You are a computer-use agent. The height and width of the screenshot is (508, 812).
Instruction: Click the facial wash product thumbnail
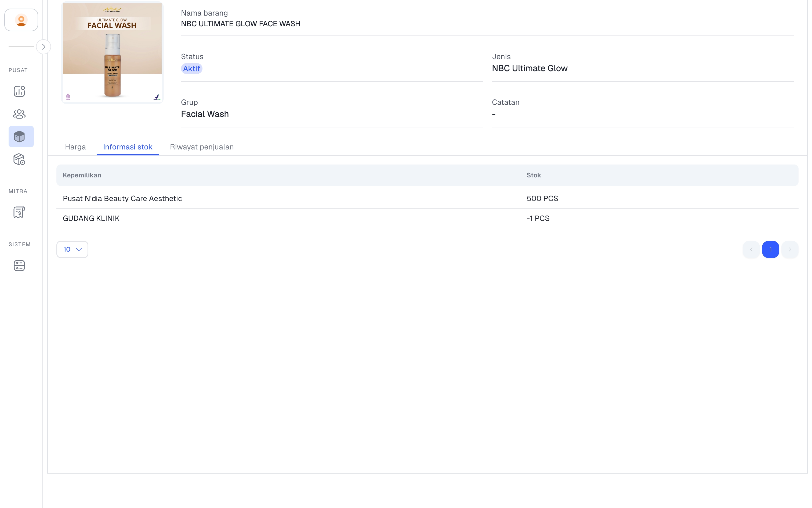112,52
